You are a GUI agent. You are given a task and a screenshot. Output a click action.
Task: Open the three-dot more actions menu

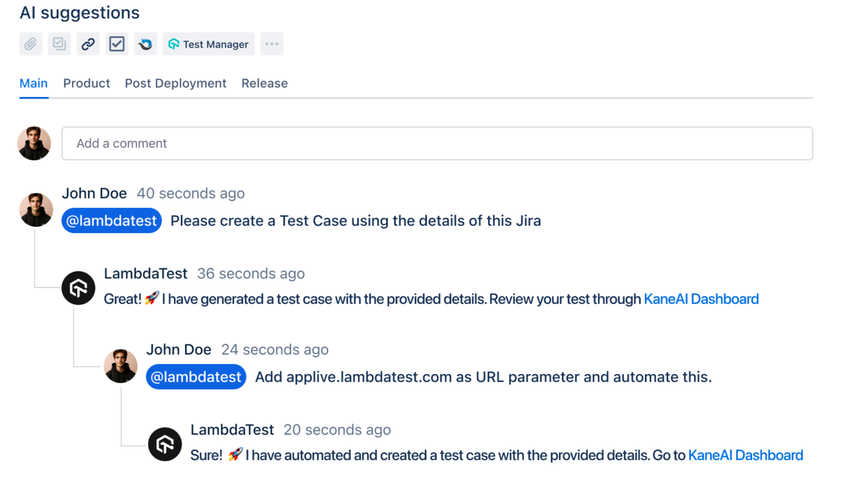point(271,44)
